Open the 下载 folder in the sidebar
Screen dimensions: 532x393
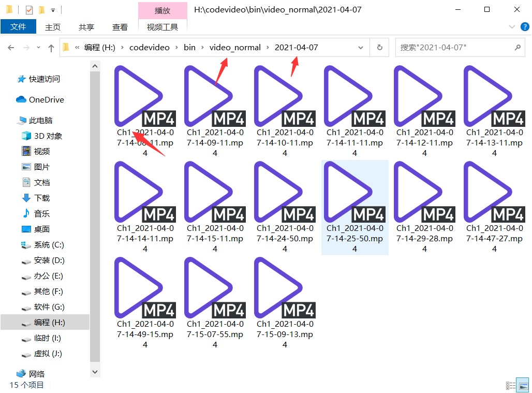(41, 198)
